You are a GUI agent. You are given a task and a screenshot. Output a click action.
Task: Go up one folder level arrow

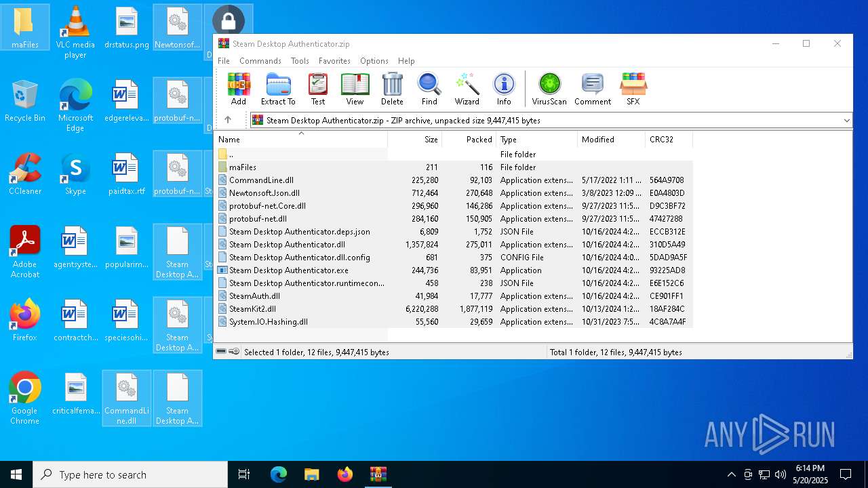tap(228, 120)
